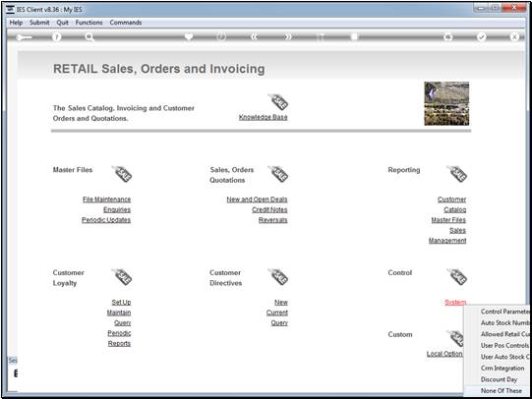Open the Commands menu

126,23
